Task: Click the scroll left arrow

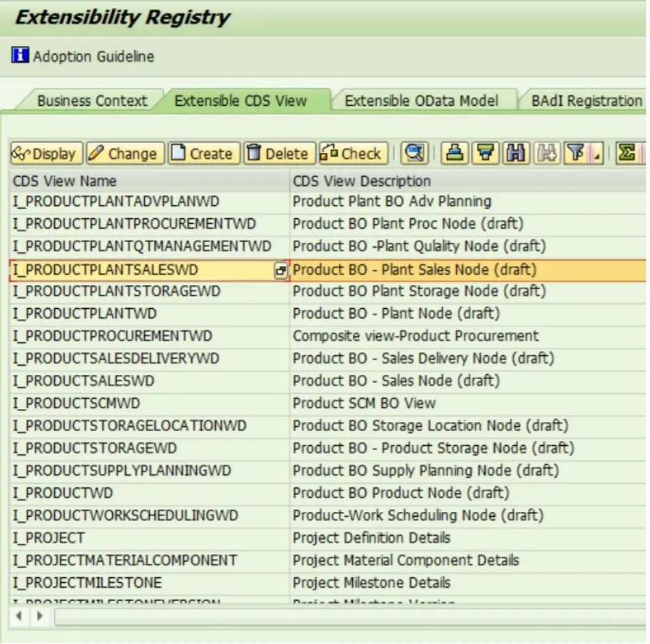Action: click(19, 616)
